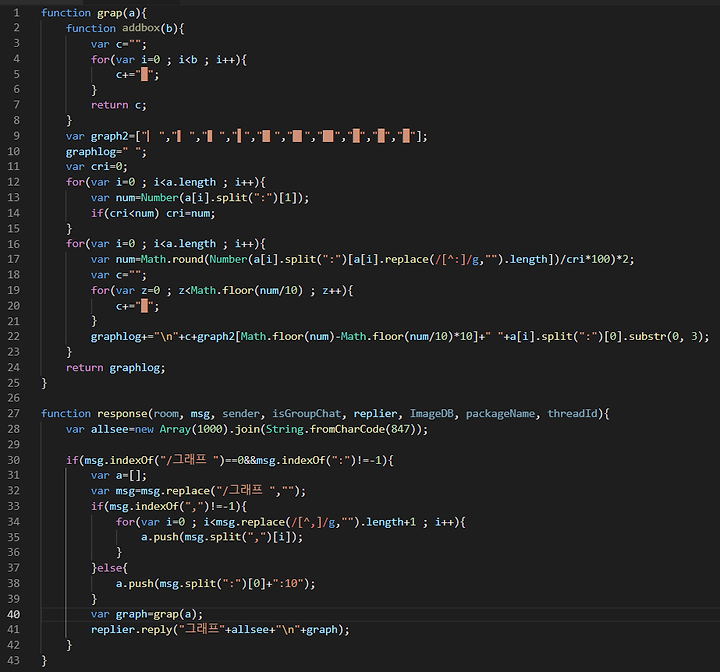This screenshot has width=720, height=672.
Task: Click line number 22 in the gutter
Action: (x=14, y=336)
